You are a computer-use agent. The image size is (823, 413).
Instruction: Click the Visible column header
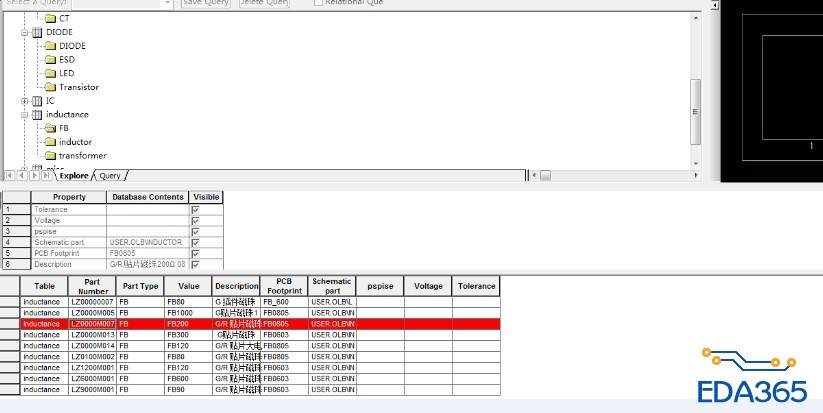[206, 197]
